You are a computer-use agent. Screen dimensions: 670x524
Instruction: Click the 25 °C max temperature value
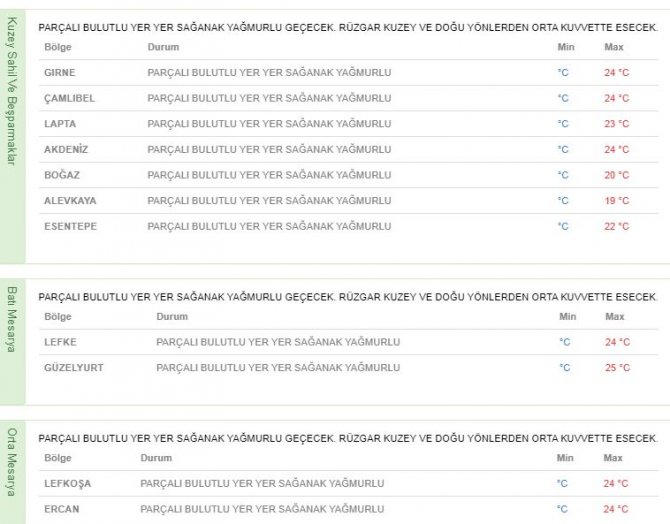click(x=616, y=367)
